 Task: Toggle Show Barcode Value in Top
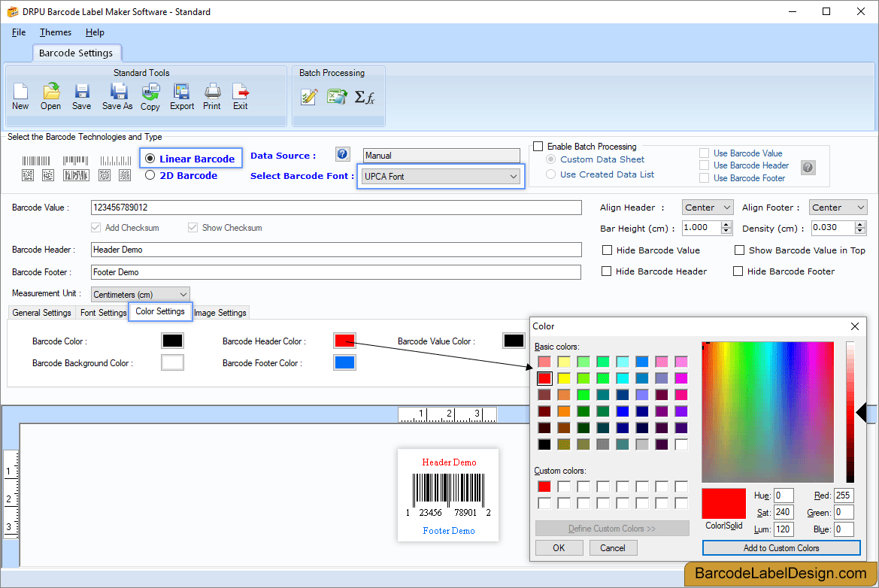tap(739, 250)
